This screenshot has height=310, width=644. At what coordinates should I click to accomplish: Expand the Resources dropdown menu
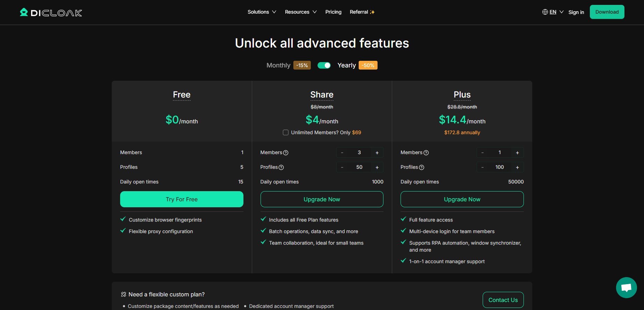coord(300,12)
